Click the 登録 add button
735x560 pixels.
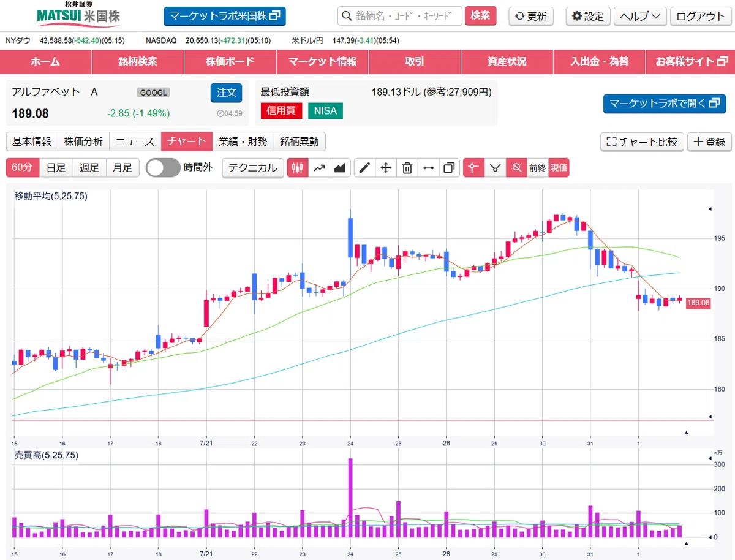click(709, 142)
